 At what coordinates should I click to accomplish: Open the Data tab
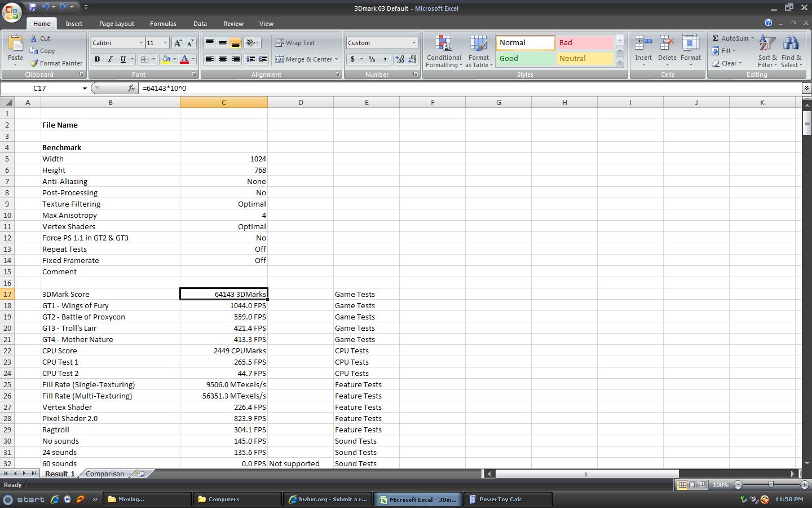pyautogui.click(x=200, y=24)
